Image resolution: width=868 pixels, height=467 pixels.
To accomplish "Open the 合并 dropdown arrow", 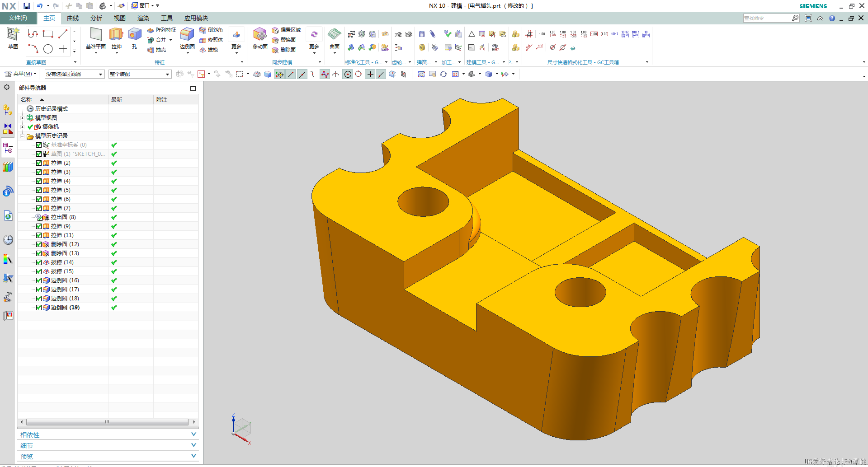I will point(170,40).
